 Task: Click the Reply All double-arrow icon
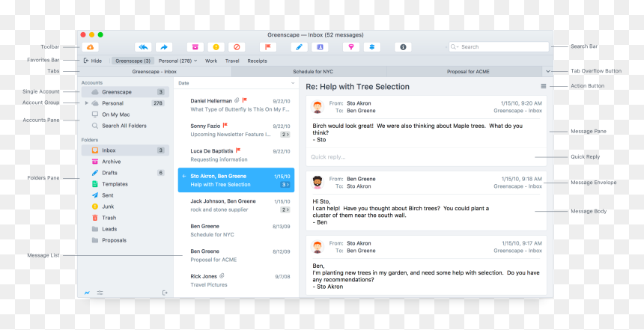[143, 47]
